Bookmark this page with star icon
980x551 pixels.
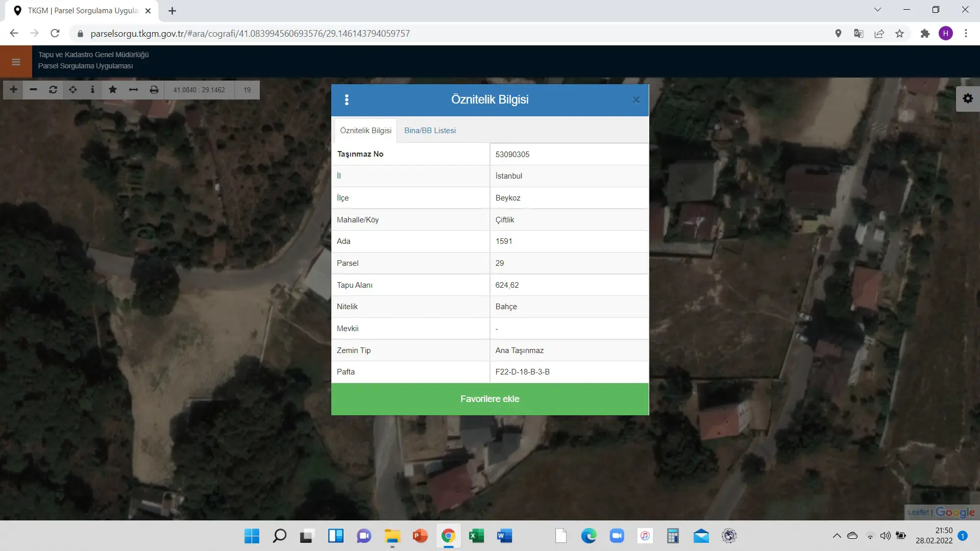pyautogui.click(x=899, y=34)
